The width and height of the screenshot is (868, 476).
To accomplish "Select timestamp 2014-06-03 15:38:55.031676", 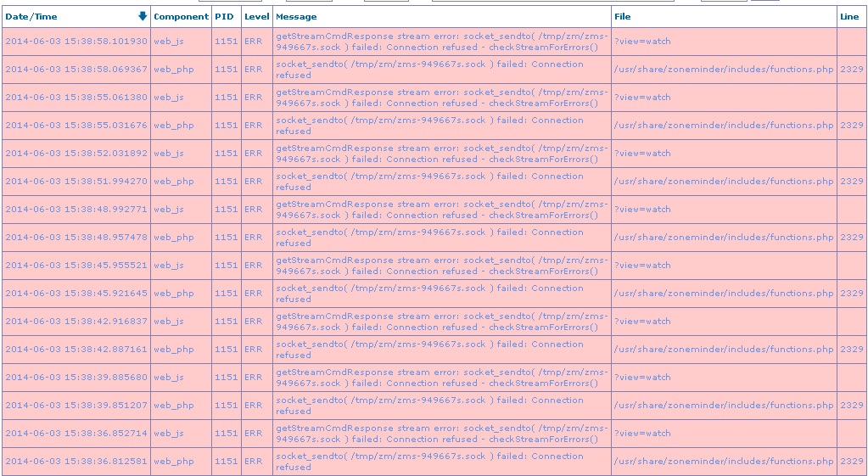I will click(x=76, y=125).
